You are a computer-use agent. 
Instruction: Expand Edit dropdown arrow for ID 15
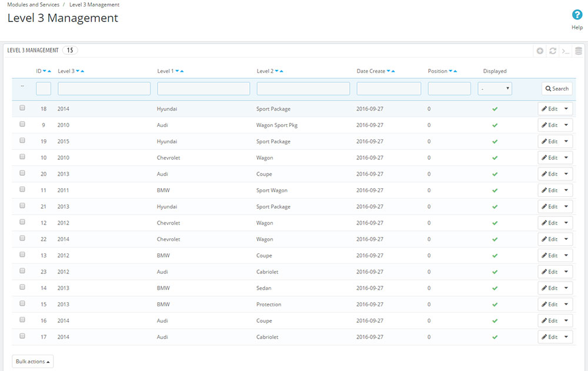566,304
